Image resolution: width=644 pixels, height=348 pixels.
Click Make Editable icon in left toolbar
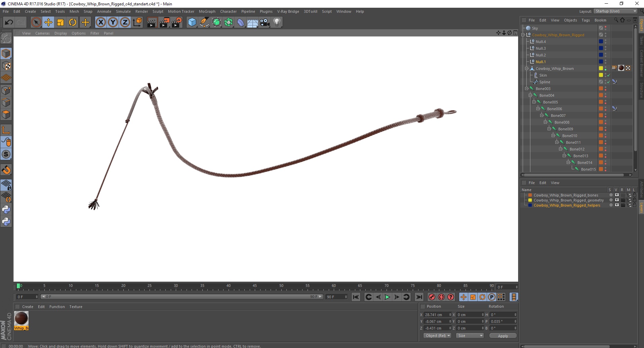point(6,38)
